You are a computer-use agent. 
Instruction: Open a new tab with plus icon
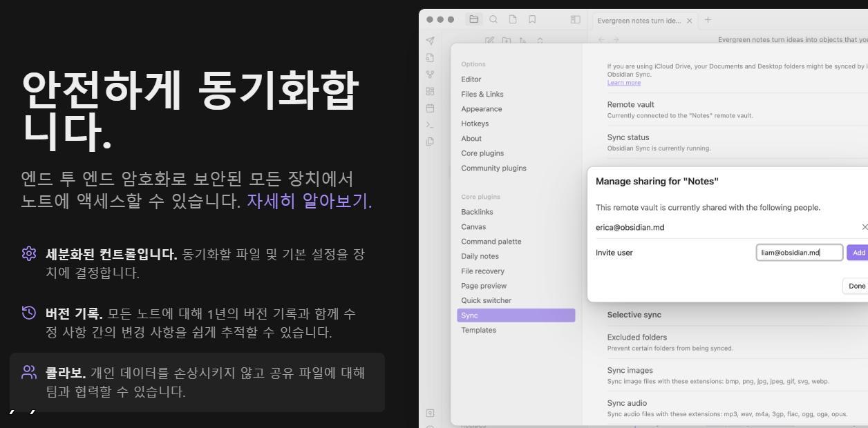point(708,19)
